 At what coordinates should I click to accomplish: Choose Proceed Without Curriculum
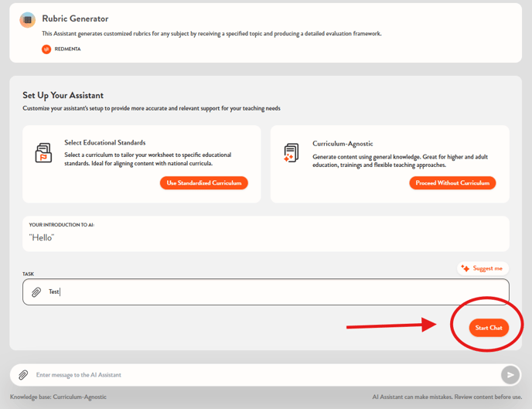click(452, 183)
